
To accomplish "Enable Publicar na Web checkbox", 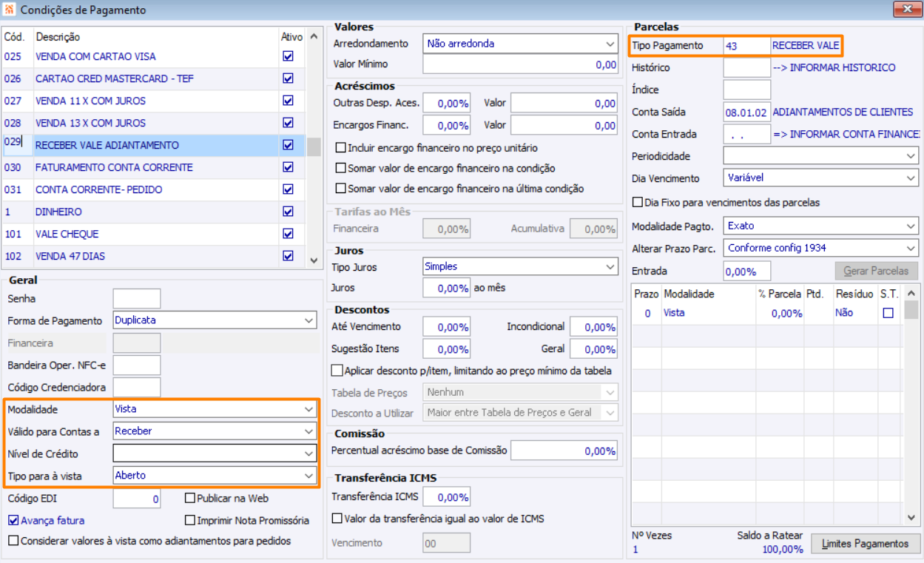I will coord(191,499).
